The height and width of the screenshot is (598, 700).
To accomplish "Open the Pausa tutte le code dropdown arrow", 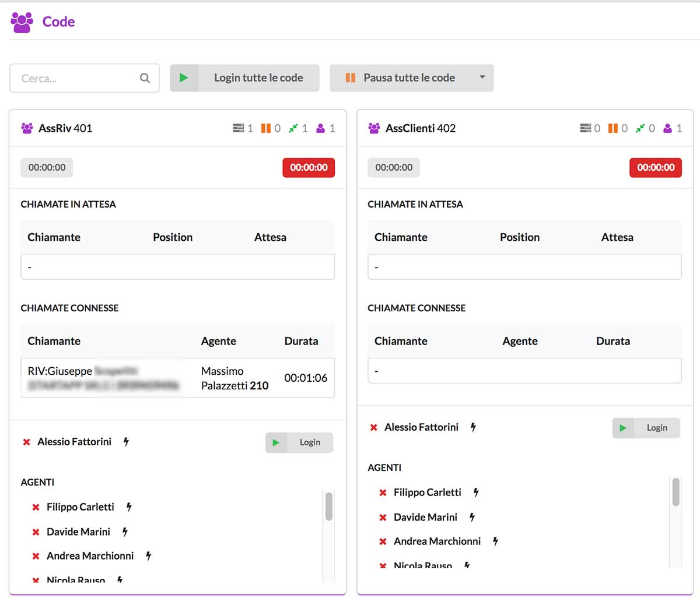I will point(482,78).
